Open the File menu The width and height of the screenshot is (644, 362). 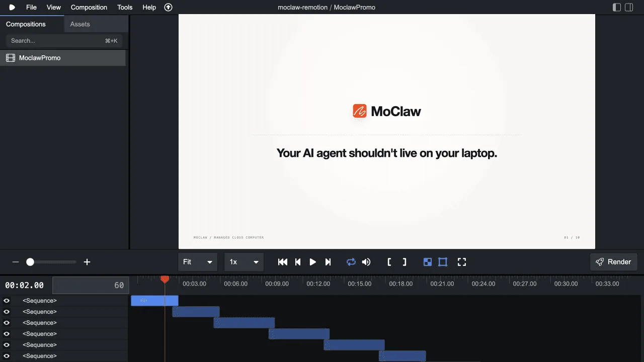coord(31,8)
